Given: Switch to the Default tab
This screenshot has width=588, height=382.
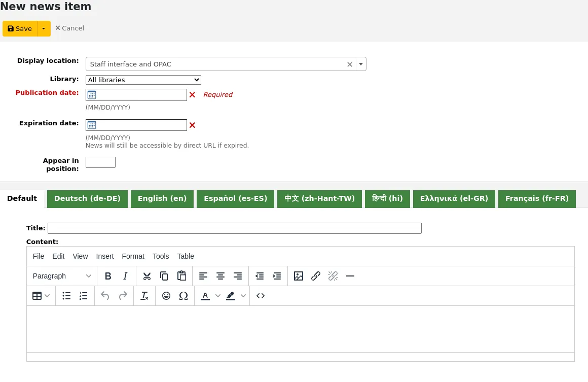Looking at the screenshot, I should pyautogui.click(x=22, y=198).
